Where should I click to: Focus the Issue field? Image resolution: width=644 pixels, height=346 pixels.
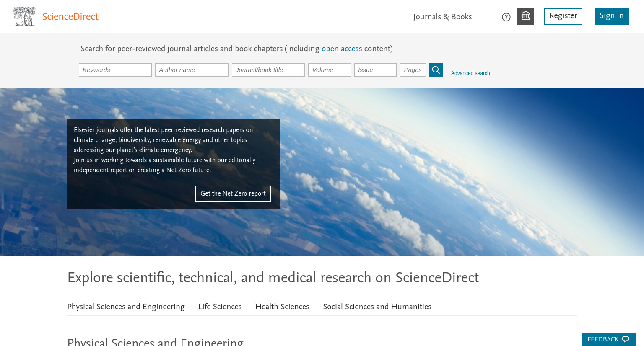pos(375,70)
